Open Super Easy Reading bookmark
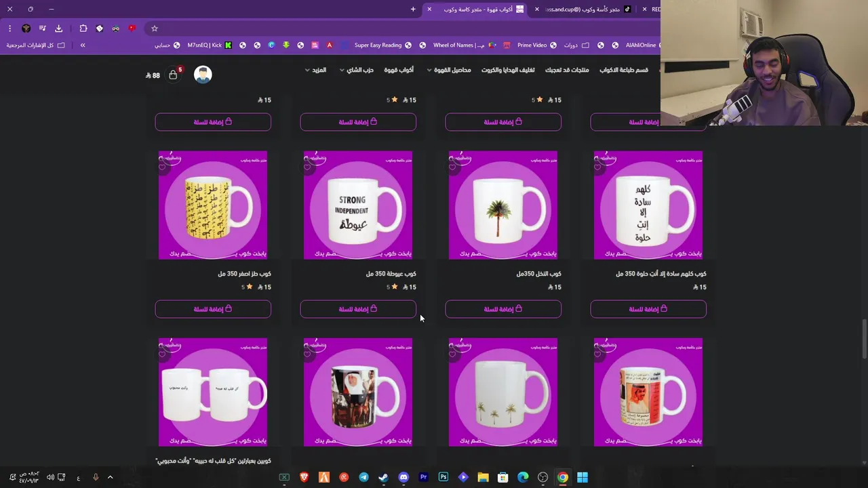The image size is (868, 488). (382, 45)
